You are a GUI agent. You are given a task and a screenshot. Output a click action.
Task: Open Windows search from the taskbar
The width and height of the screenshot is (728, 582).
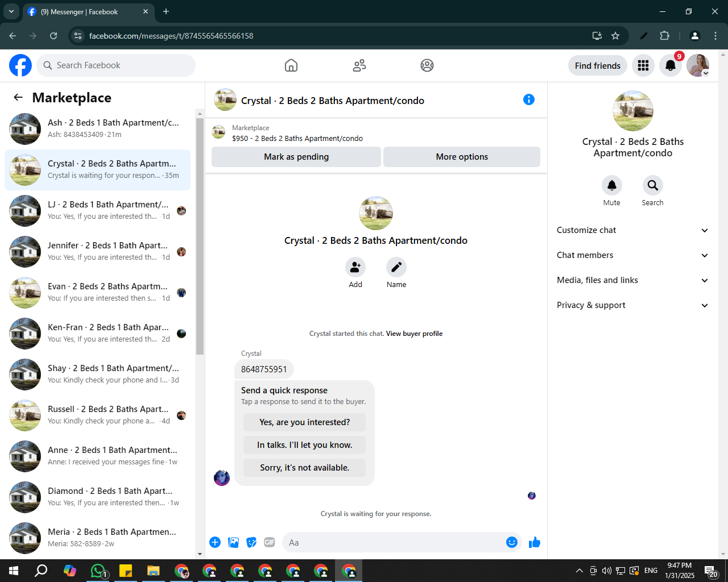[41, 571]
